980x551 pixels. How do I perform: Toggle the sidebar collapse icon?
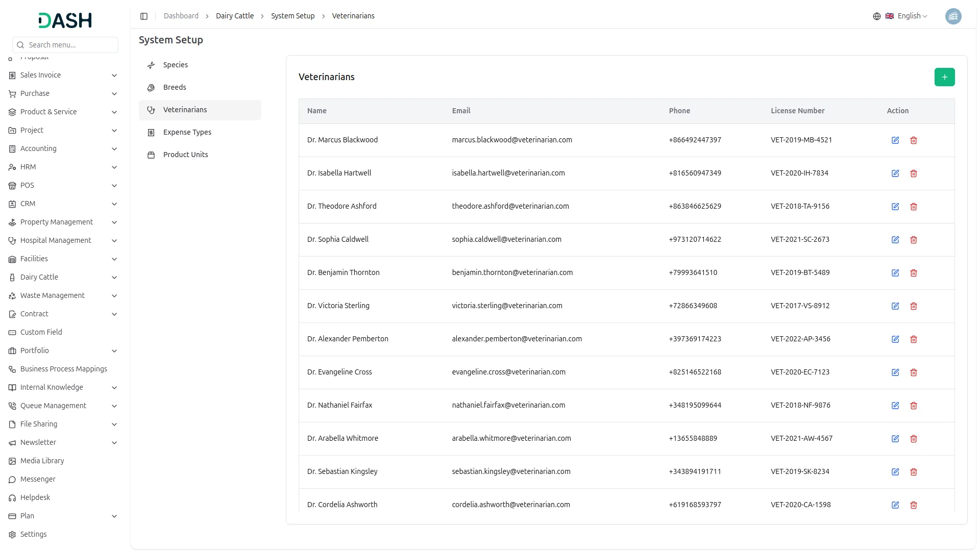pyautogui.click(x=144, y=16)
